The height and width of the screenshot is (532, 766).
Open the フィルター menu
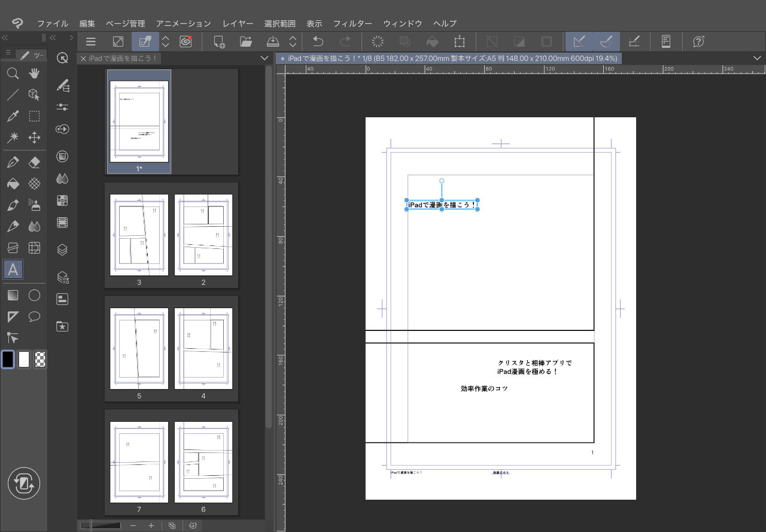point(352,23)
